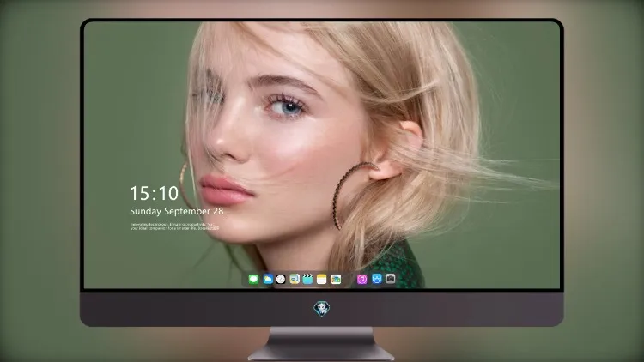
Task: Click the logo on monitor chin
Action: 322,309
